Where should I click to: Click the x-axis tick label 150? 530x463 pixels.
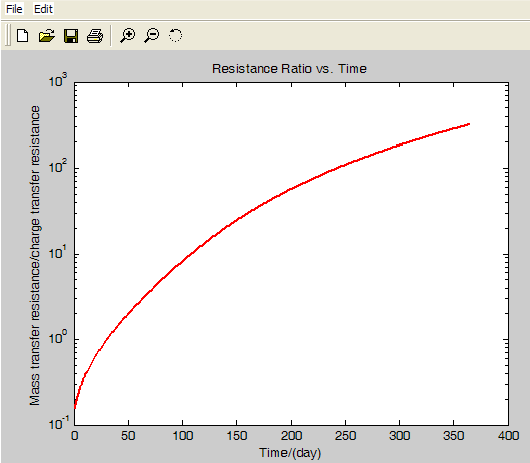coord(237,436)
